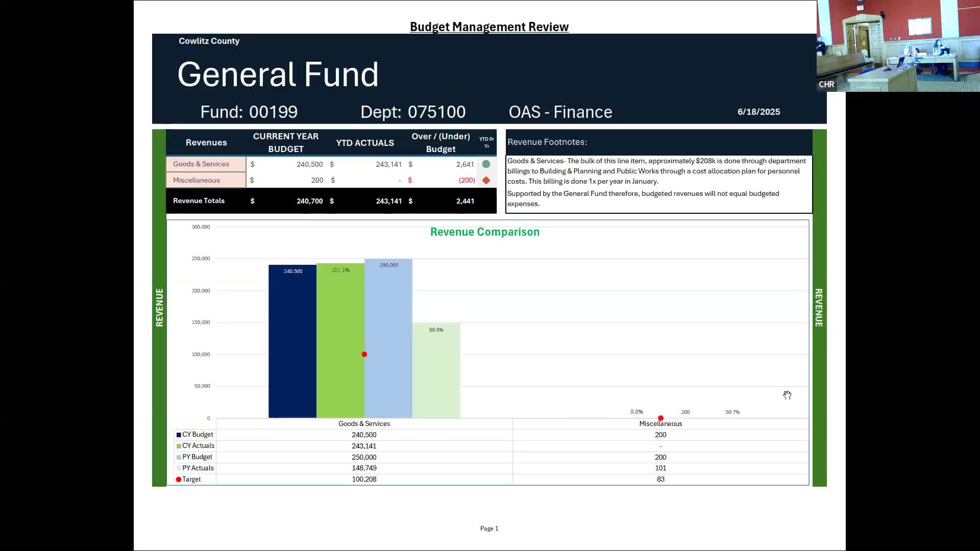Image resolution: width=980 pixels, height=551 pixels.
Task: Click red target dot above Miscellaneous label
Action: pyautogui.click(x=660, y=418)
